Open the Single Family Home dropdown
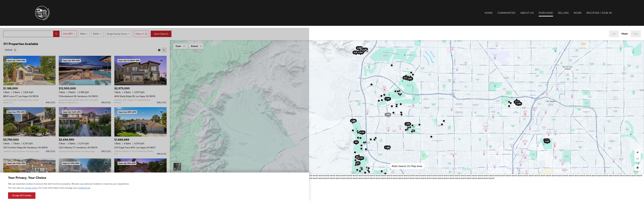This screenshot has height=202, width=644. coord(118,34)
